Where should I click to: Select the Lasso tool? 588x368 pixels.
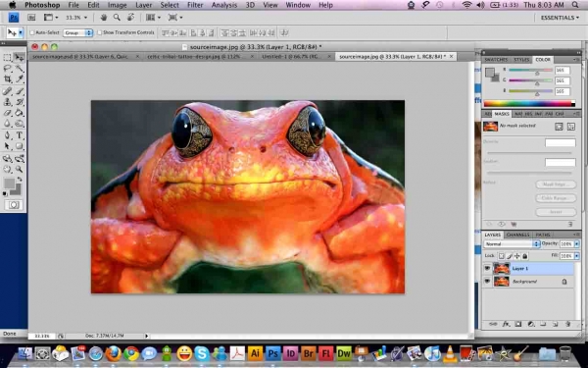click(x=7, y=69)
